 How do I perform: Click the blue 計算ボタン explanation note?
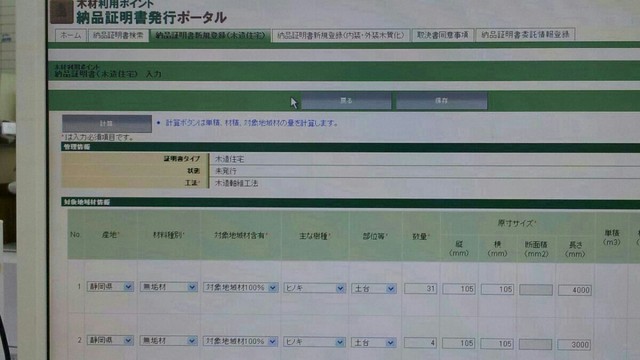[x=252, y=122]
